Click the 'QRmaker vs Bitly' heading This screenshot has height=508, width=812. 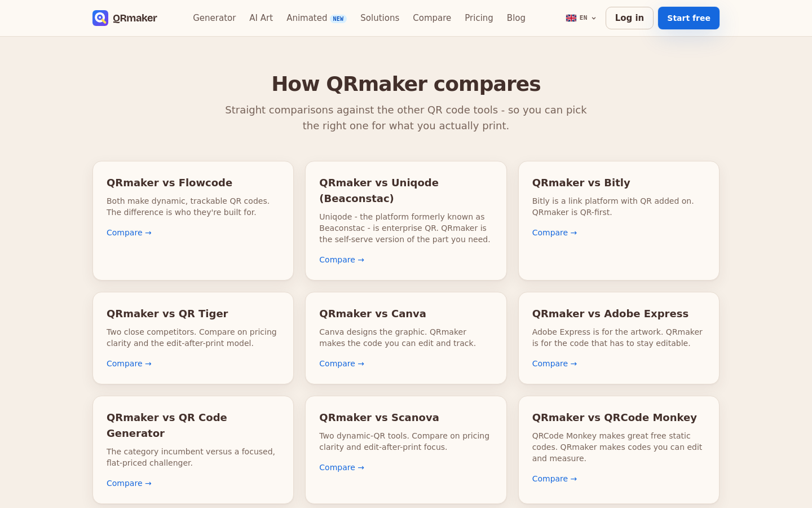pos(581,183)
